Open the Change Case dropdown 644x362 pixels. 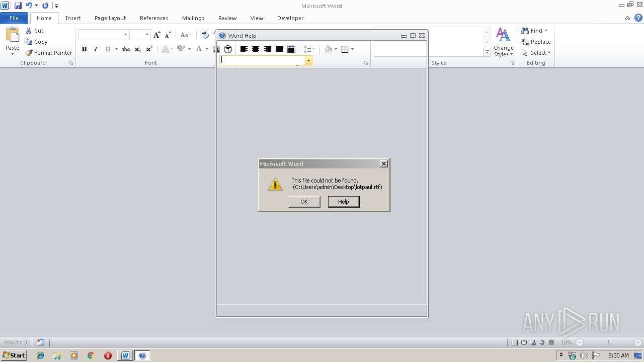tap(185, 35)
